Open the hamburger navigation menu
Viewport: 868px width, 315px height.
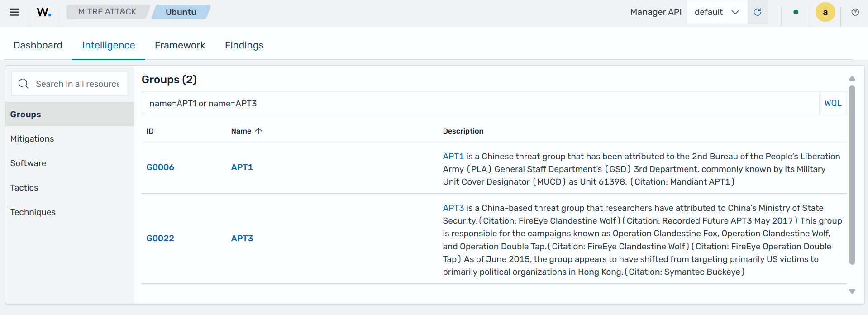tap(14, 12)
